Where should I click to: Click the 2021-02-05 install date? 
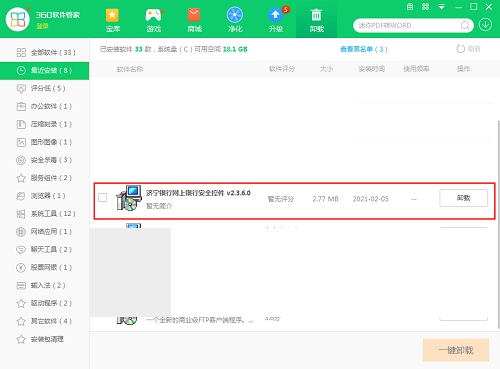point(371,199)
